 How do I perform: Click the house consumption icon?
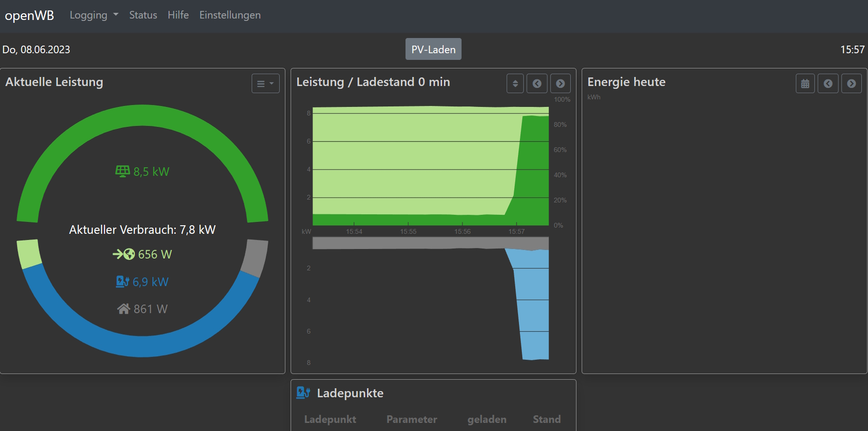point(123,309)
